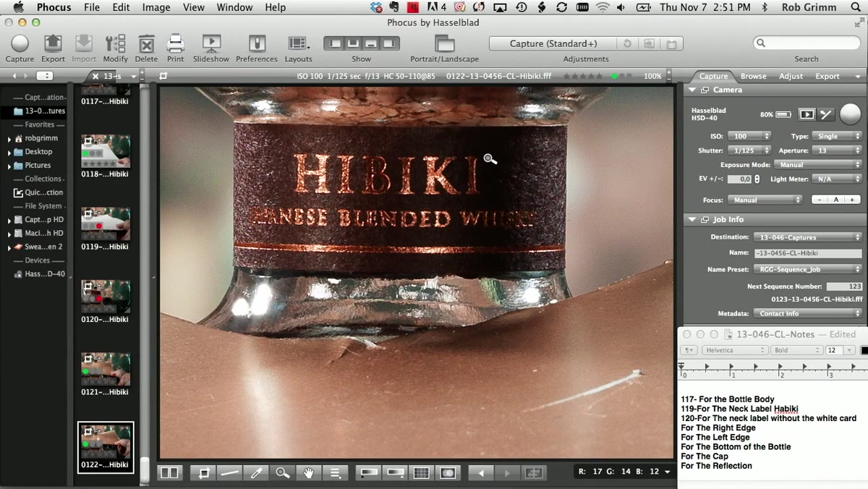Open the Focus Manual dropdown
The image size is (868, 489).
coord(765,200)
